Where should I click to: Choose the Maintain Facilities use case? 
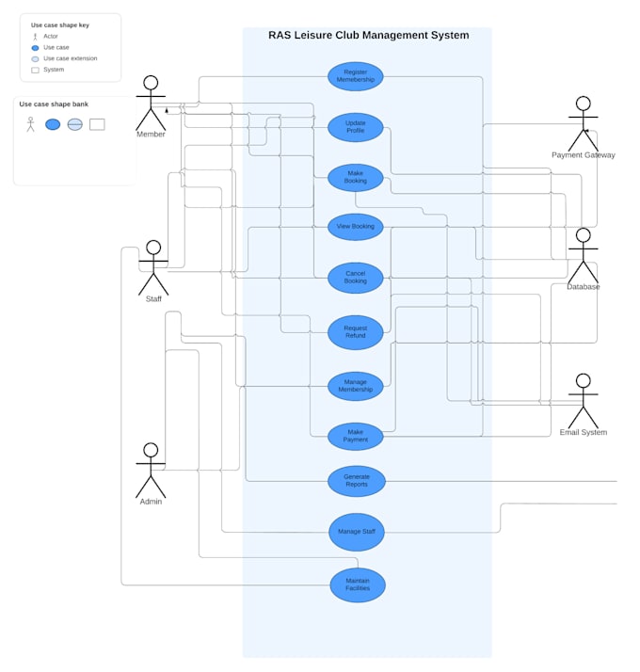[x=358, y=585]
